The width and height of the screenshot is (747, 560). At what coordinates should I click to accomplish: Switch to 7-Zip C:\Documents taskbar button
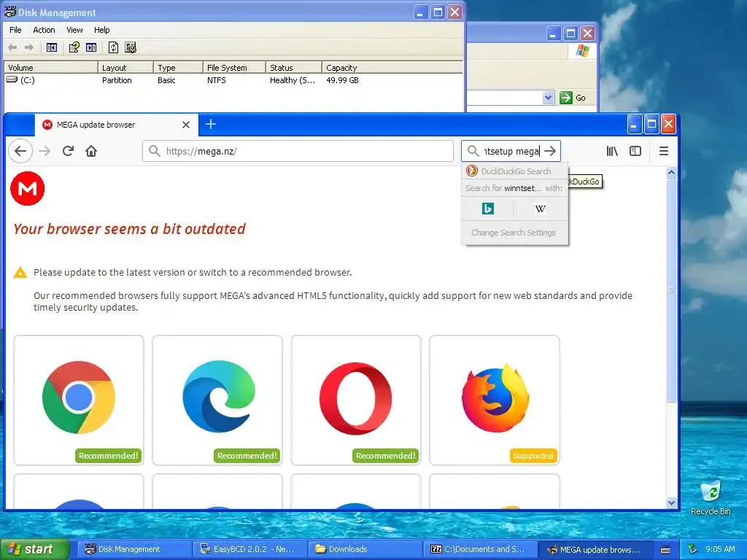click(x=480, y=549)
